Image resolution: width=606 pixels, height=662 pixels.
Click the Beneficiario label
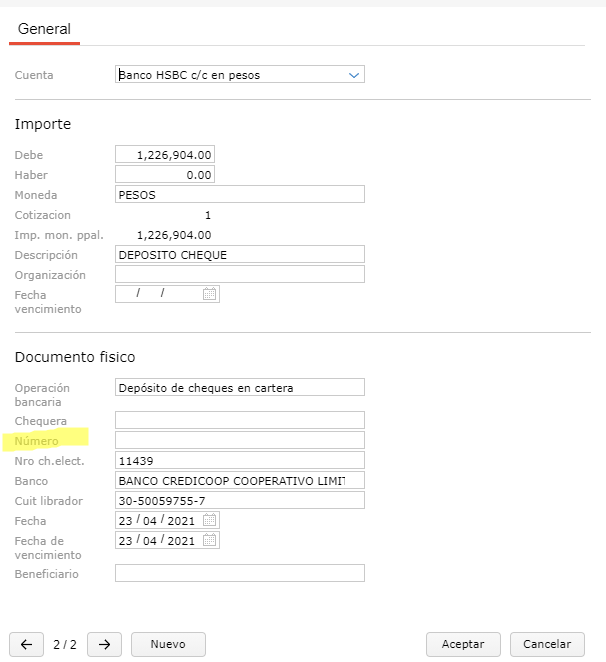point(46,574)
